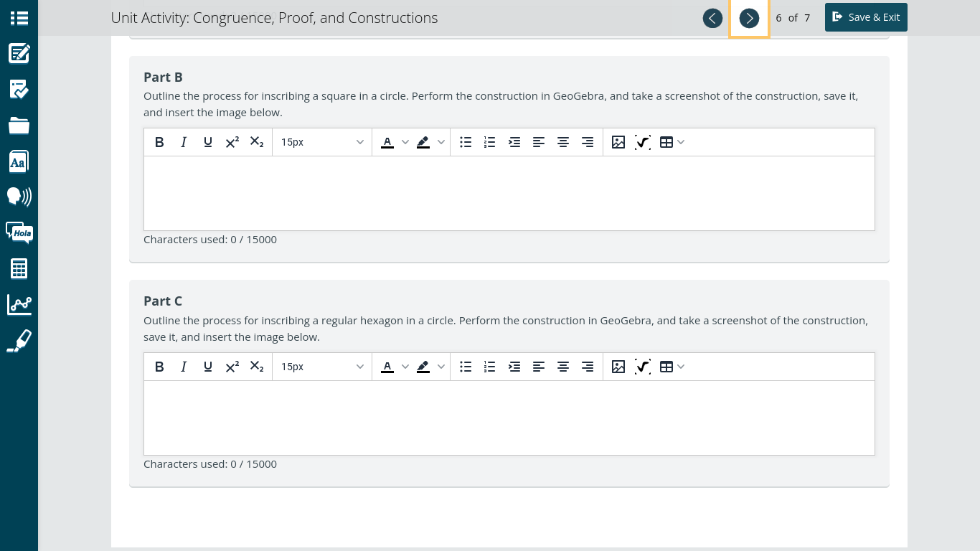Align text left in Part B

pos(539,142)
